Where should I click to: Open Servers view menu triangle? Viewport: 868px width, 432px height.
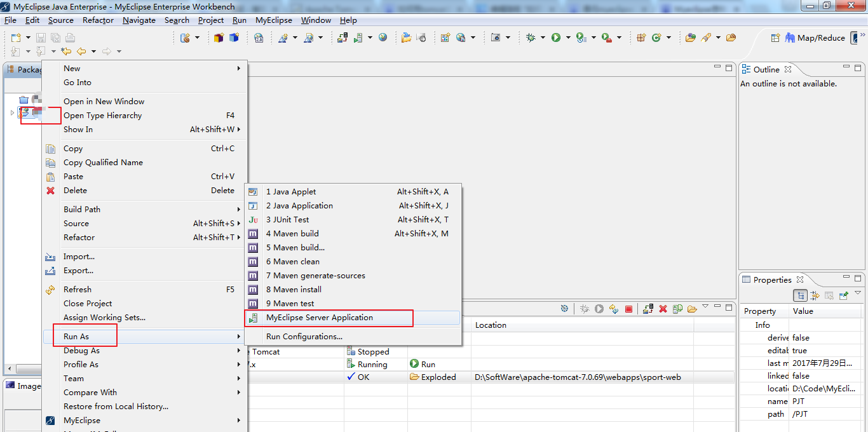(705, 306)
